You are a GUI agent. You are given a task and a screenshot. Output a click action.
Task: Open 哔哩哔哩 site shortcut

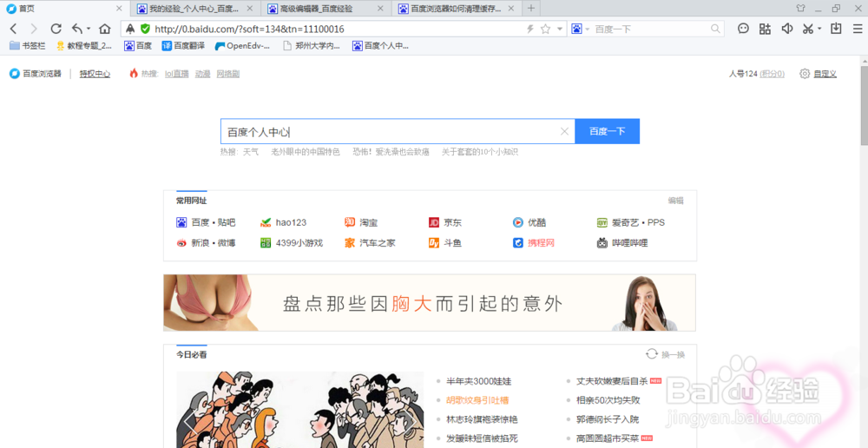[622, 242]
